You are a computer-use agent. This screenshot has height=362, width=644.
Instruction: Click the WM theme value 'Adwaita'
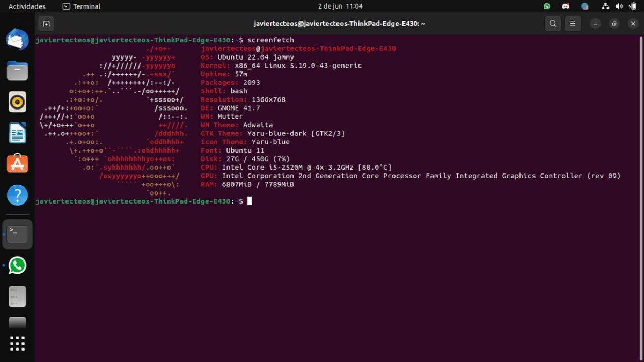coord(258,125)
